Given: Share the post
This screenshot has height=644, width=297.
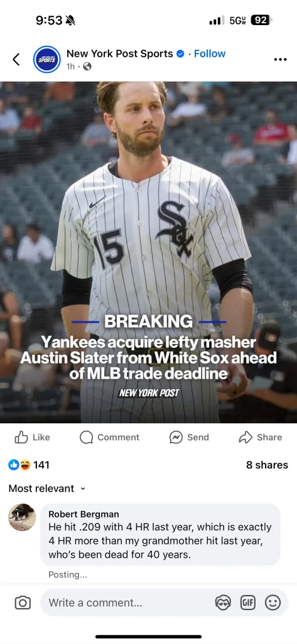Looking at the screenshot, I should [261, 438].
